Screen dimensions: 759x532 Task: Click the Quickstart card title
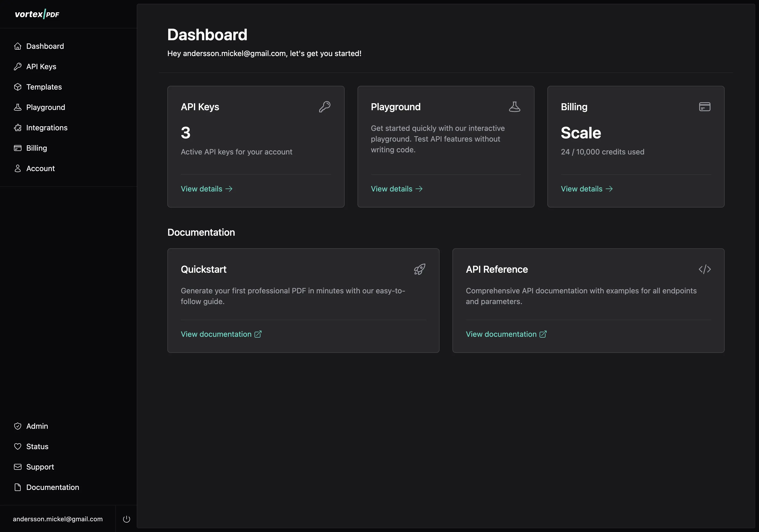[x=204, y=269]
